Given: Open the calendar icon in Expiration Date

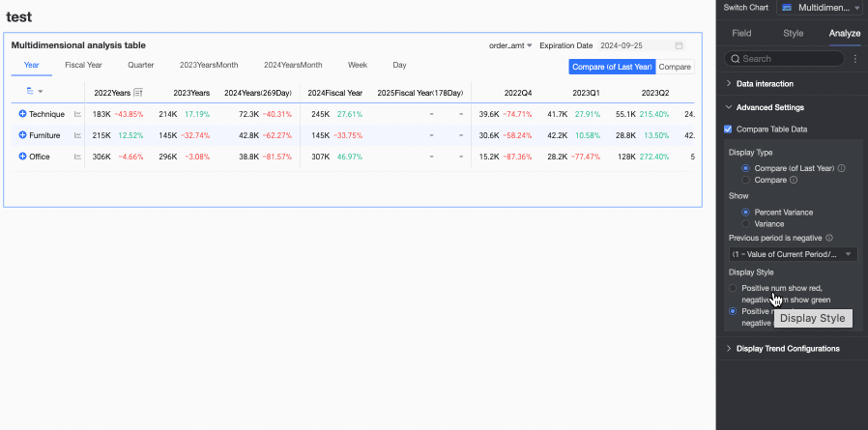Looking at the screenshot, I should pyautogui.click(x=679, y=45).
